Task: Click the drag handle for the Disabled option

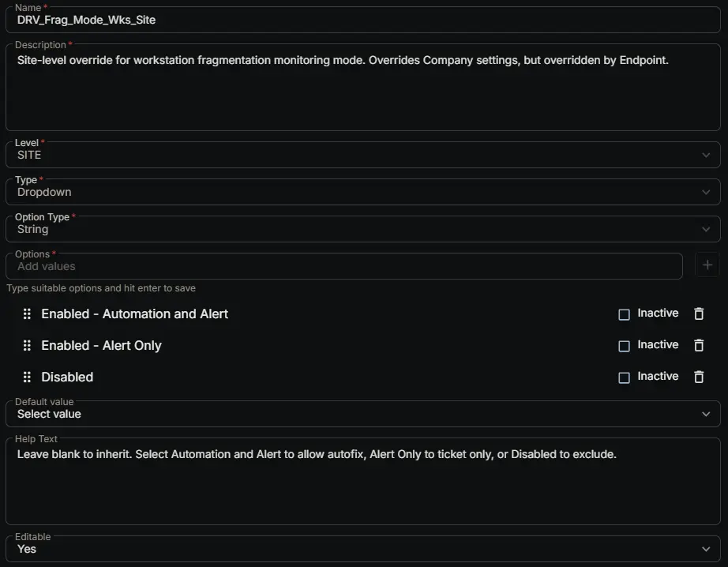Action: tap(27, 377)
